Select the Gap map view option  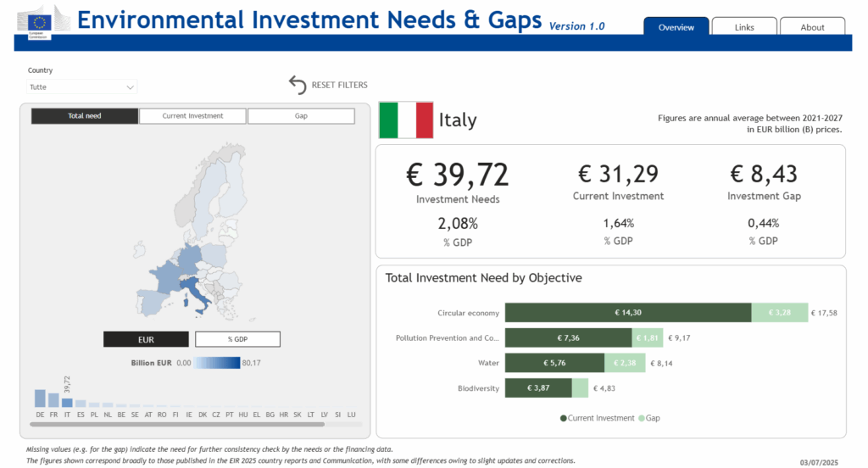pos(301,116)
